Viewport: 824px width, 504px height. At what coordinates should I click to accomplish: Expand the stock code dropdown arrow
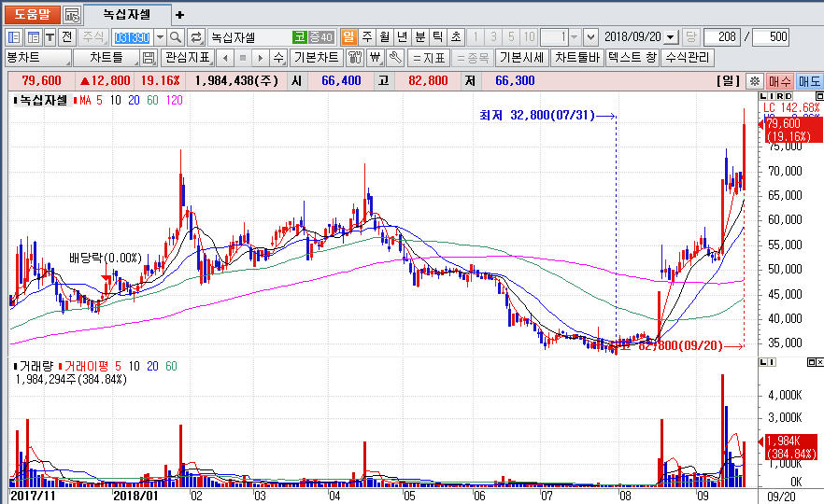pos(159,37)
